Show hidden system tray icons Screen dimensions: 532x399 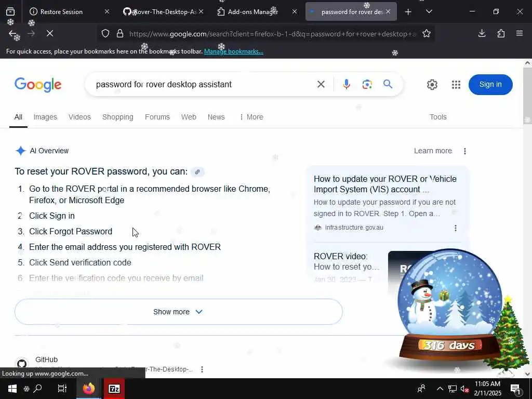[440, 389]
